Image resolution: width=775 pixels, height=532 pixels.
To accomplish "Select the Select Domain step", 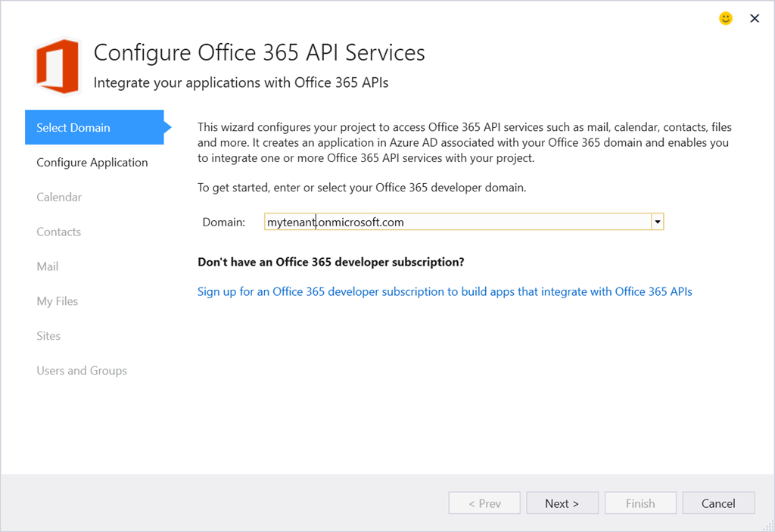I will tap(95, 128).
